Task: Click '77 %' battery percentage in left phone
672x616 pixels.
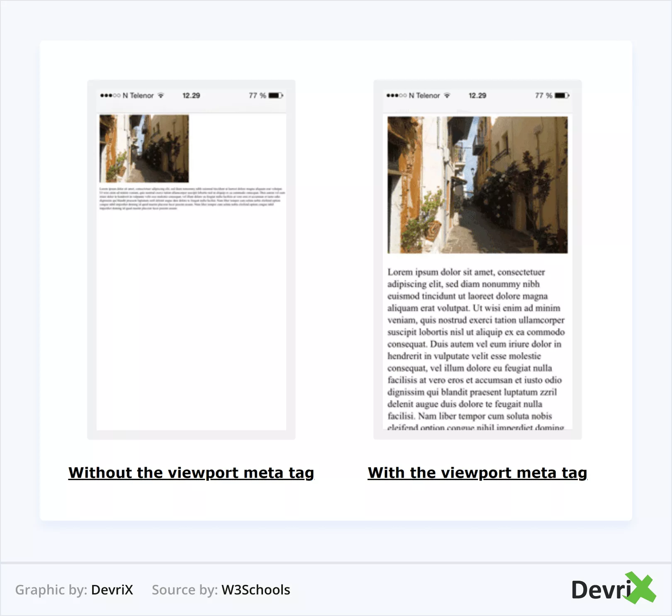Action: point(258,95)
